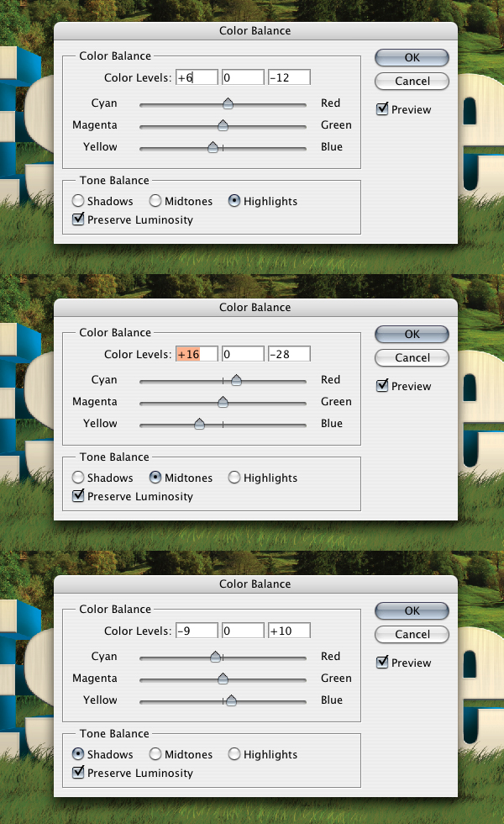Select Shadows radio in the +16/-28 dialog
The height and width of the screenshot is (824, 504).
78,478
